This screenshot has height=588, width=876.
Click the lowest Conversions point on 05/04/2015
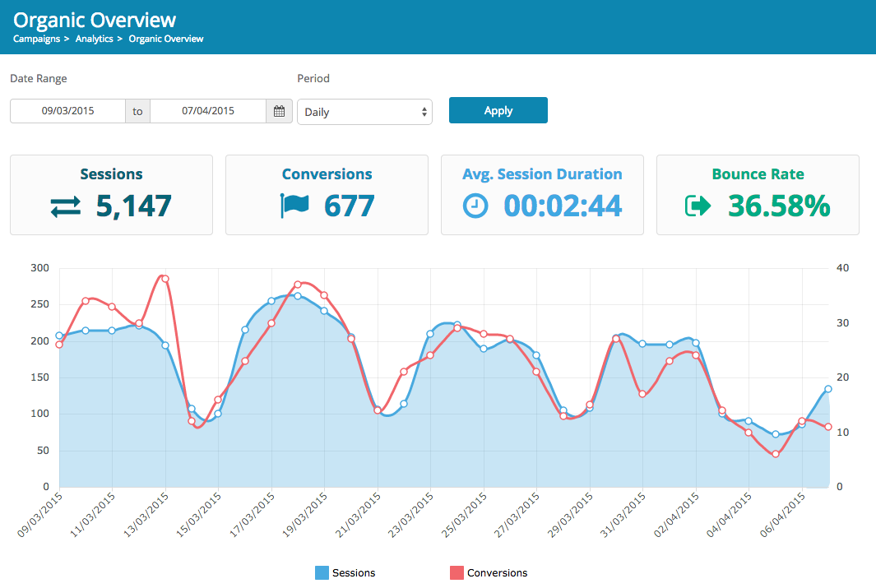(x=776, y=454)
